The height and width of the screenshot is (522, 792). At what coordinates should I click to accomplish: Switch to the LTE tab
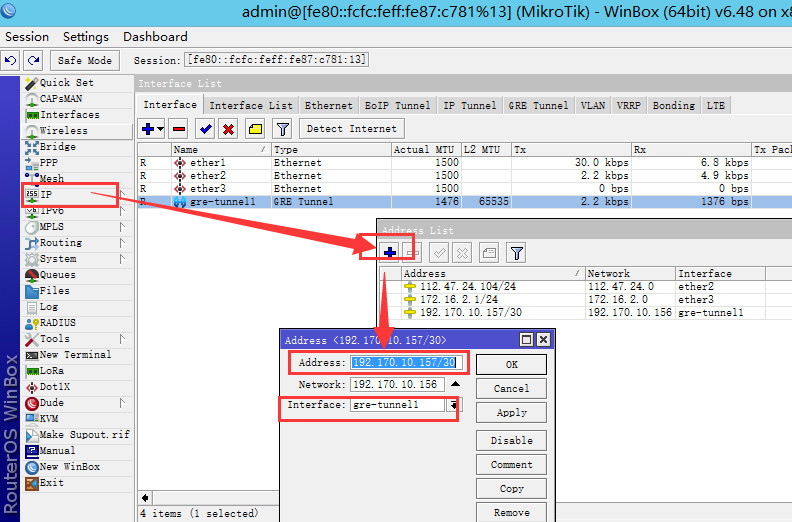716,106
